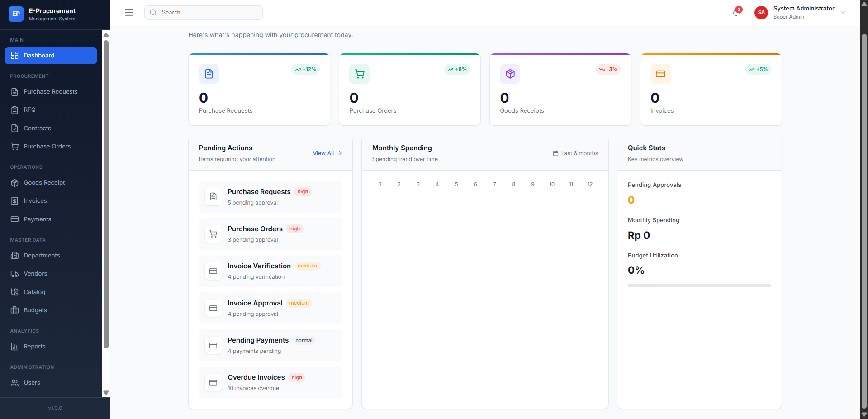This screenshot has width=868, height=419.
Task: Go to the Vendors page
Action: point(35,273)
